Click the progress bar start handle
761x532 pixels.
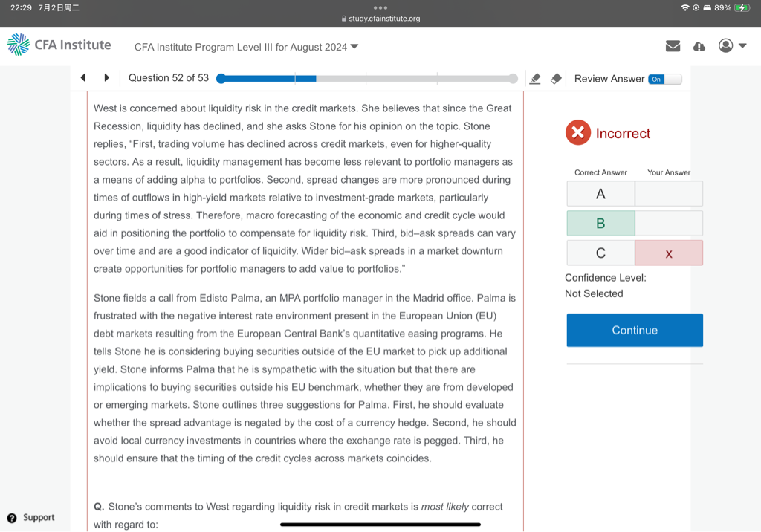pyautogui.click(x=221, y=79)
